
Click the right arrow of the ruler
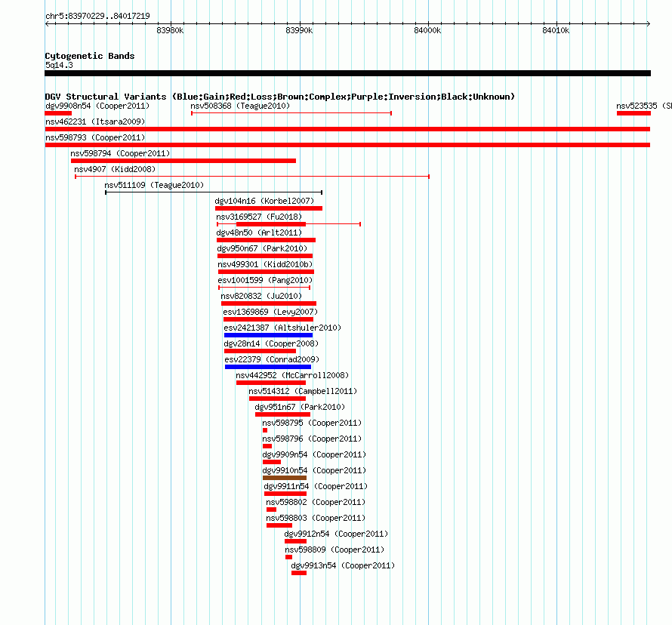point(648,24)
